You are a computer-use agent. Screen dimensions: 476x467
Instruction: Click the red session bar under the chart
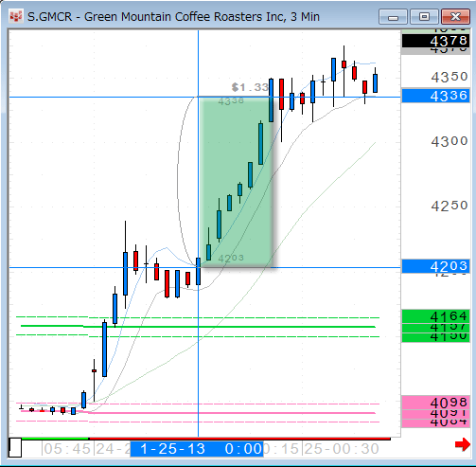point(239,439)
